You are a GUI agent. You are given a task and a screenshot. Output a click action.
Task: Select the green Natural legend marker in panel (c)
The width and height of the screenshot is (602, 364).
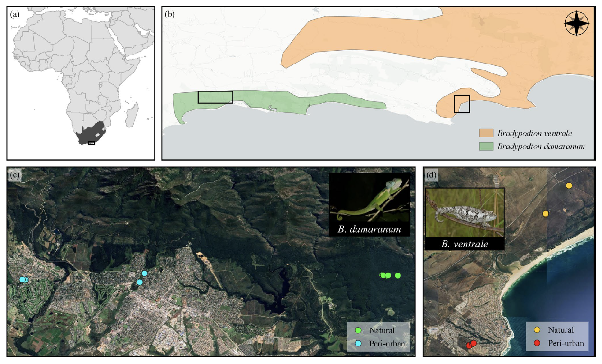358,330
